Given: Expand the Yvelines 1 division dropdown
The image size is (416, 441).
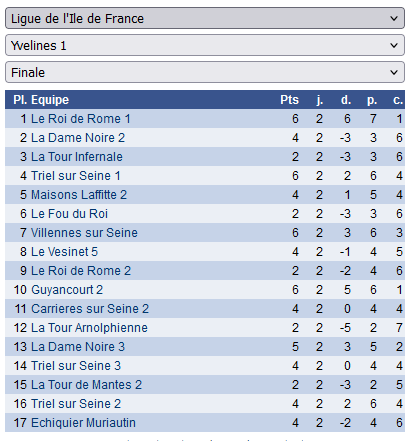Looking at the screenshot, I should pyautogui.click(x=205, y=45).
